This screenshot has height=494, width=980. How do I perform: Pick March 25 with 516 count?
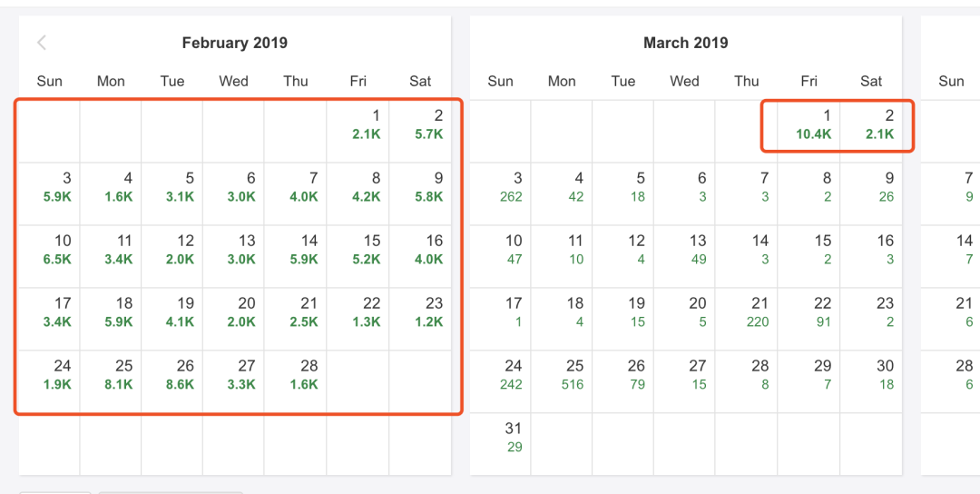(562, 375)
